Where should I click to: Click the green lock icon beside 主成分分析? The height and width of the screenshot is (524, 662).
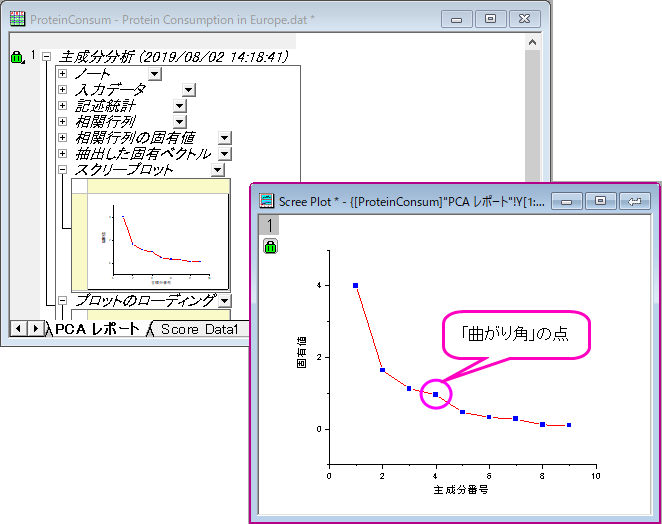point(17,57)
